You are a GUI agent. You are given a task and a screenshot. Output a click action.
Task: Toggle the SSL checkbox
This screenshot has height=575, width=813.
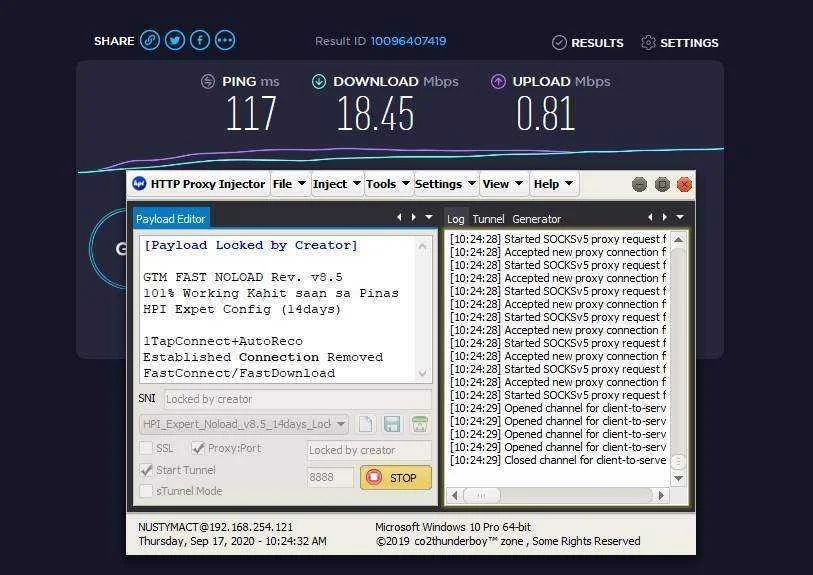coord(146,448)
